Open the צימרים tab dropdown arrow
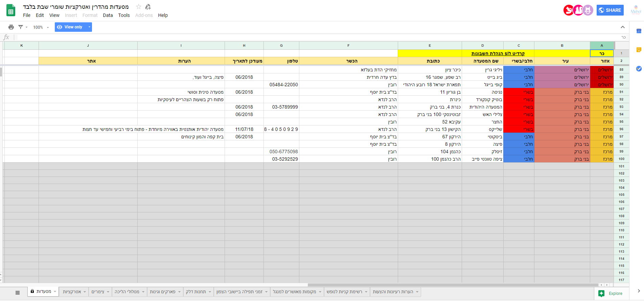 tap(108, 292)
